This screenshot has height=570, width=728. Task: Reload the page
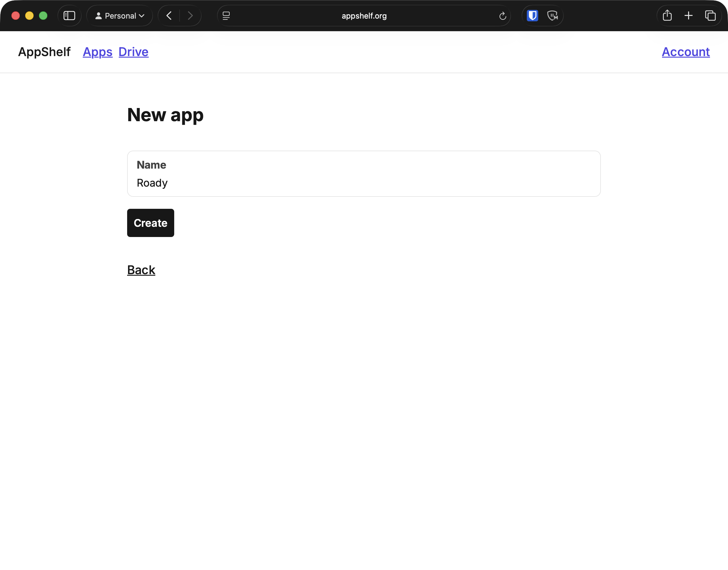click(x=503, y=16)
